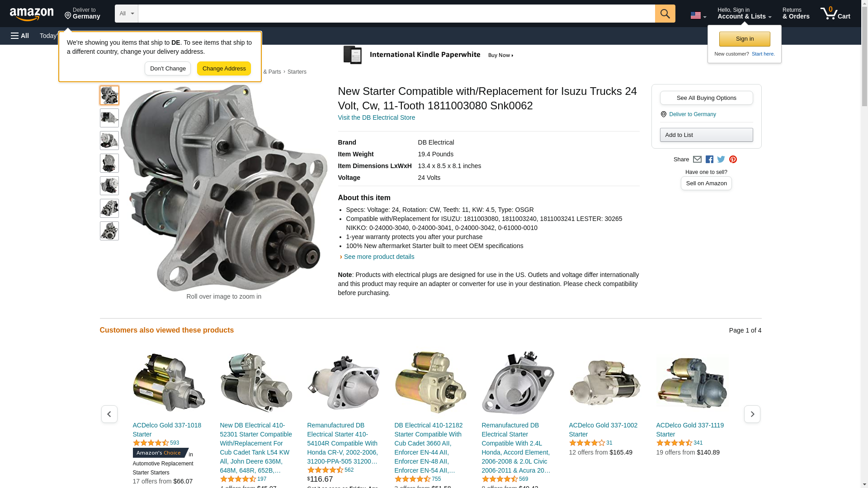This screenshot has width=868, height=488.
Task: Share product on Facebook
Action: (x=709, y=160)
